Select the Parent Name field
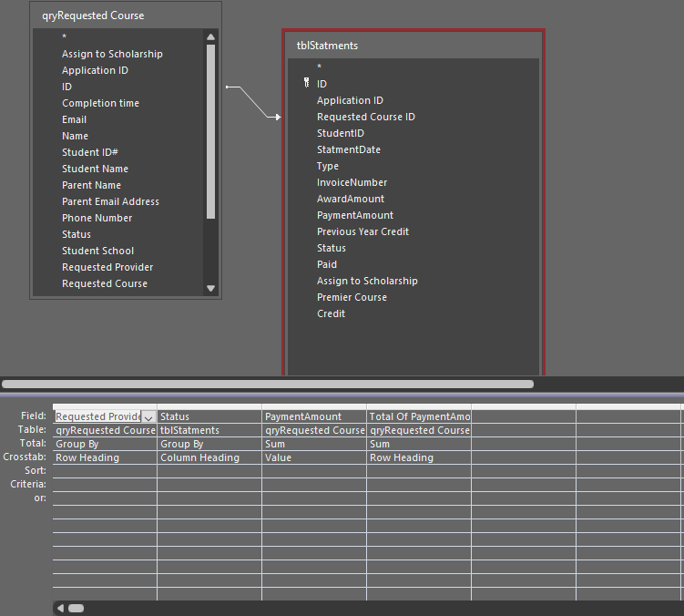Viewport: 684px width, 616px height. [91, 185]
